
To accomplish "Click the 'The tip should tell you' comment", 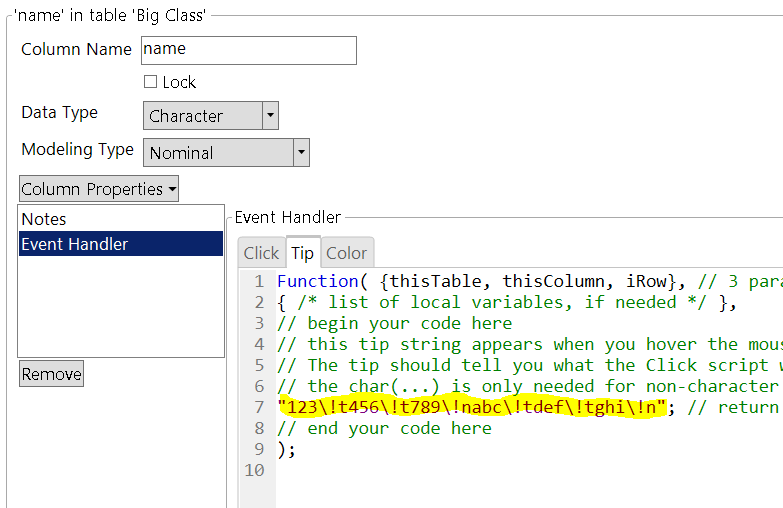I will 530,365.
